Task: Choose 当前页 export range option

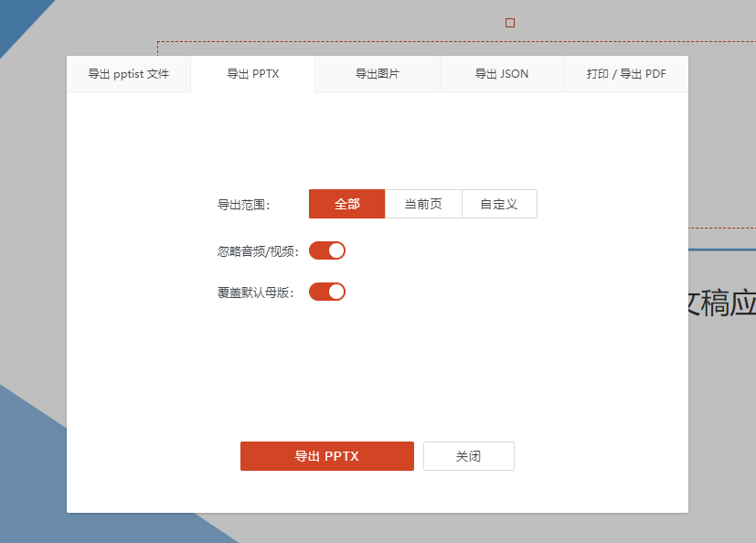Action: click(423, 203)
